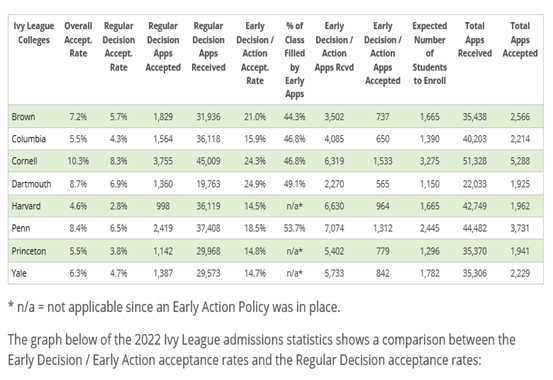Click the Expected Number of Students header
553x380 pixels.
click(x=430, y=53)
